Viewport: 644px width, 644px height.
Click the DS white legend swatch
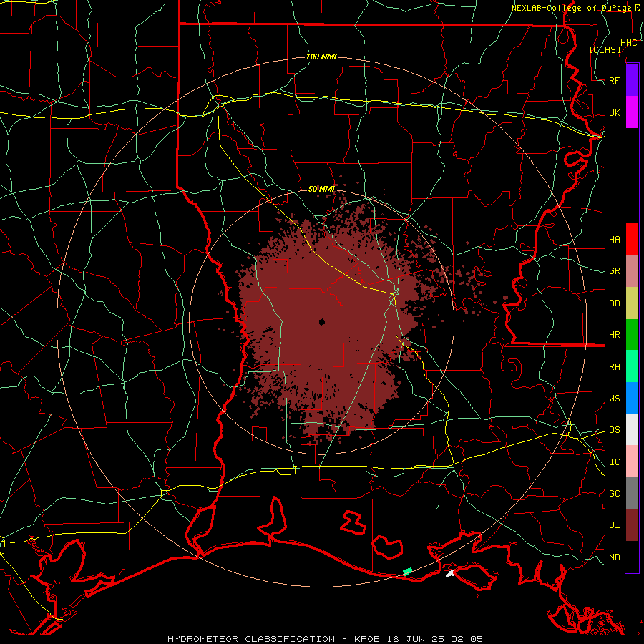(x=632, y=429)
